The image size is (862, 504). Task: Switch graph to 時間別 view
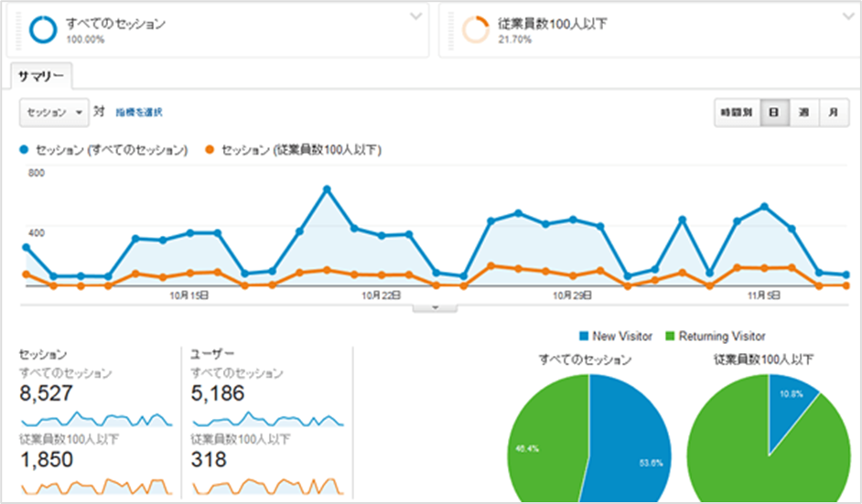pos(737,113)
